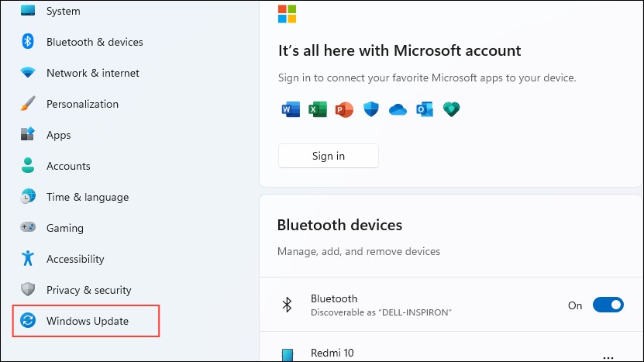Click the Bluetooth symbol in devices card

coord(287,305)
